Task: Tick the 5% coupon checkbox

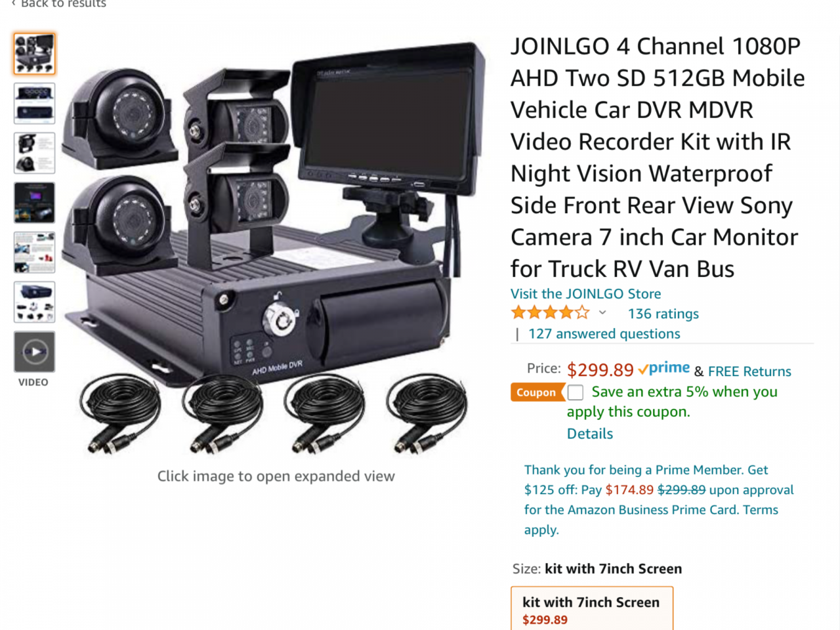Action: click(x=576, y=392)
